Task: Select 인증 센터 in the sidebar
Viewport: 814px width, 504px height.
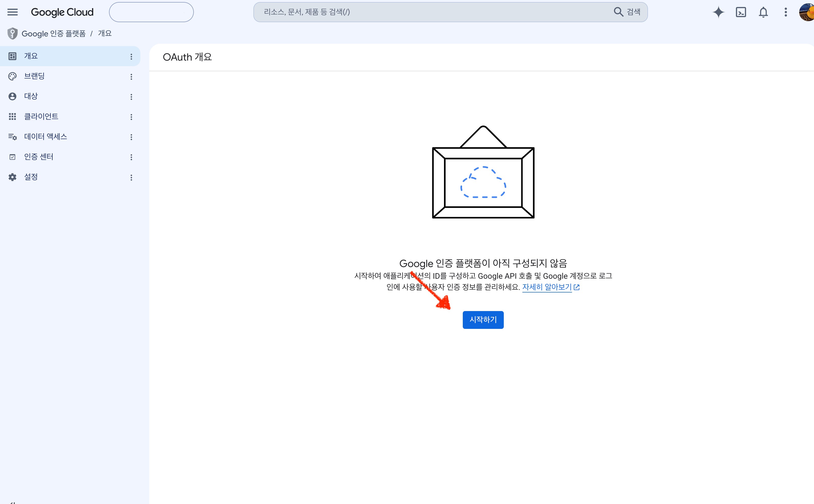Action: coord(70,157)
